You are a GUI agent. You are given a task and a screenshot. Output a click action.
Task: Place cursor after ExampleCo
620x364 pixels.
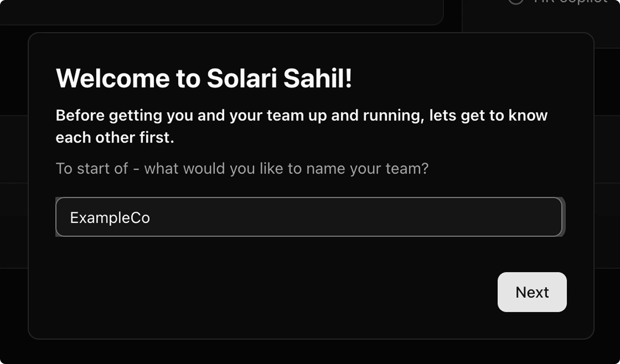[152, 217]
